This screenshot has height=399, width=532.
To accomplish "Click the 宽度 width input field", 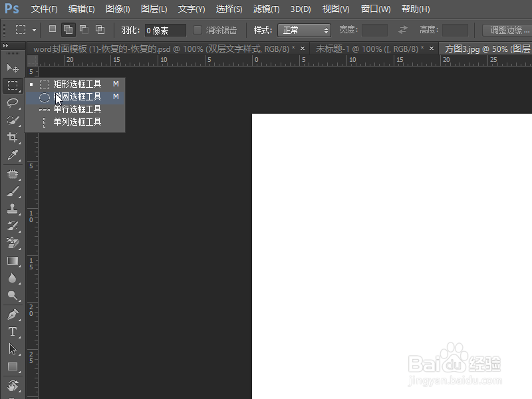I will point(374,30).
